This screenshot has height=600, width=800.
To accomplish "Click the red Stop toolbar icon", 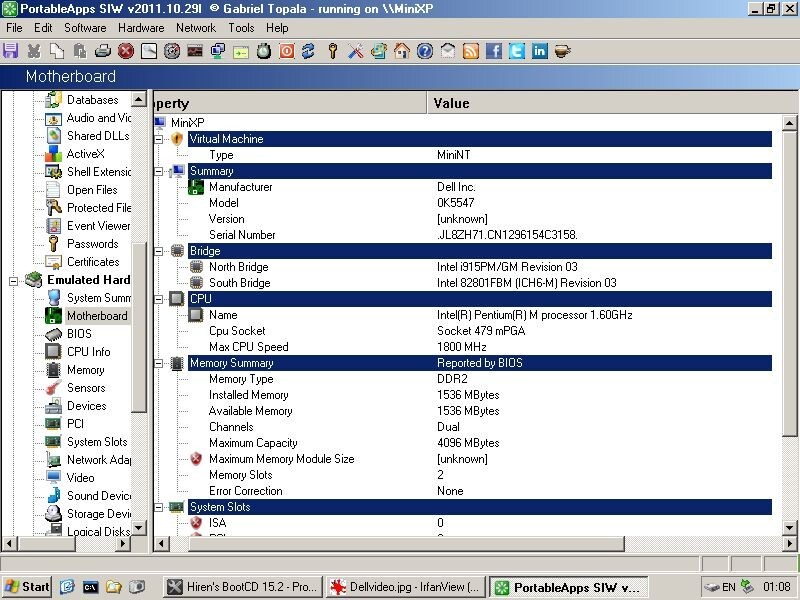I will pyautogui.click(x=126, y=51).
